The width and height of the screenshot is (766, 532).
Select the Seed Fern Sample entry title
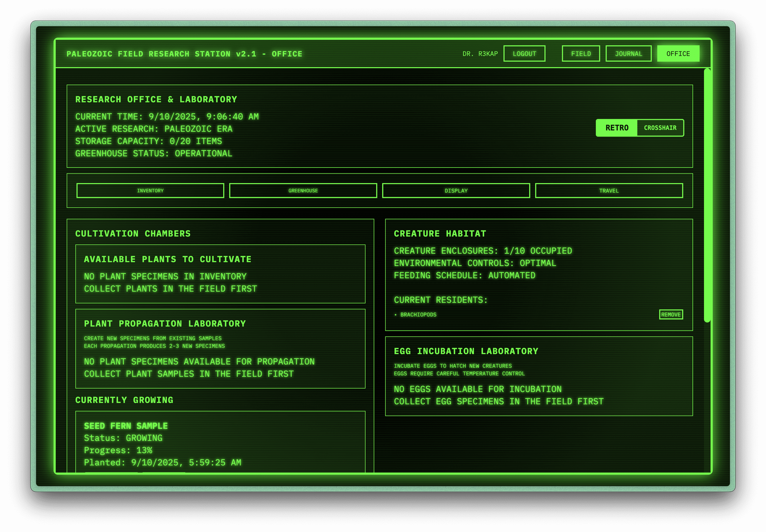pos(126,426)
